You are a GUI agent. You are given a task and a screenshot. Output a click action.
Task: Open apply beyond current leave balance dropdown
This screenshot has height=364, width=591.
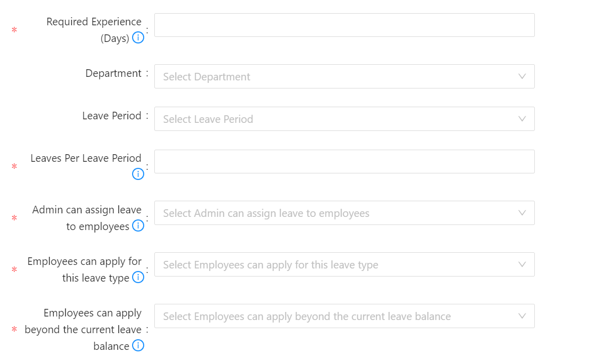tap(344, 316)
